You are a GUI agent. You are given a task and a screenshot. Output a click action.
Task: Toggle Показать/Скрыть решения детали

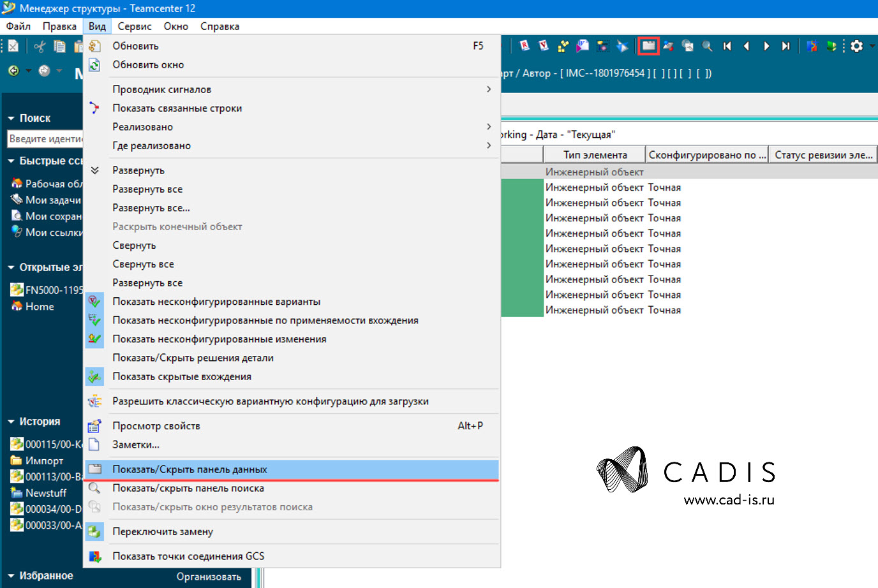pos(291,358)
